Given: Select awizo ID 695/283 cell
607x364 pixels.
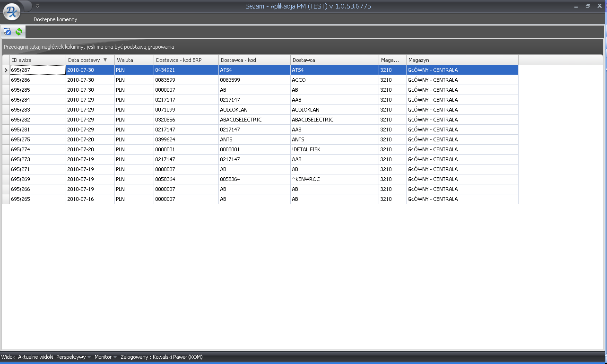Looking at the screenshot, I should (38, 110).
